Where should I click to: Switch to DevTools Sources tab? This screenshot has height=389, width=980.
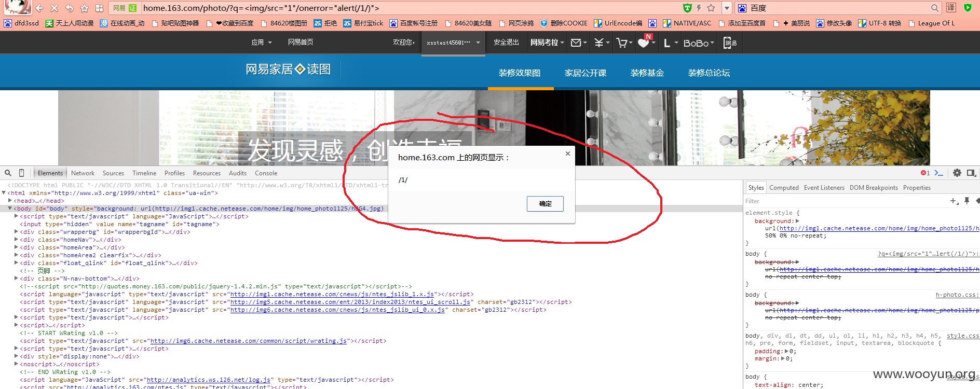113,173
